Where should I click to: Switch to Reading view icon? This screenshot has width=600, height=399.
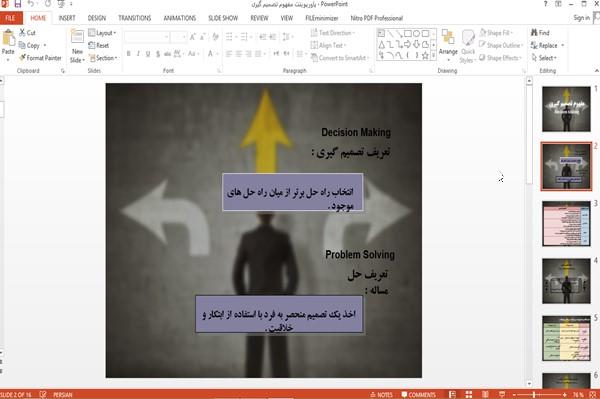tap(485, 395)
